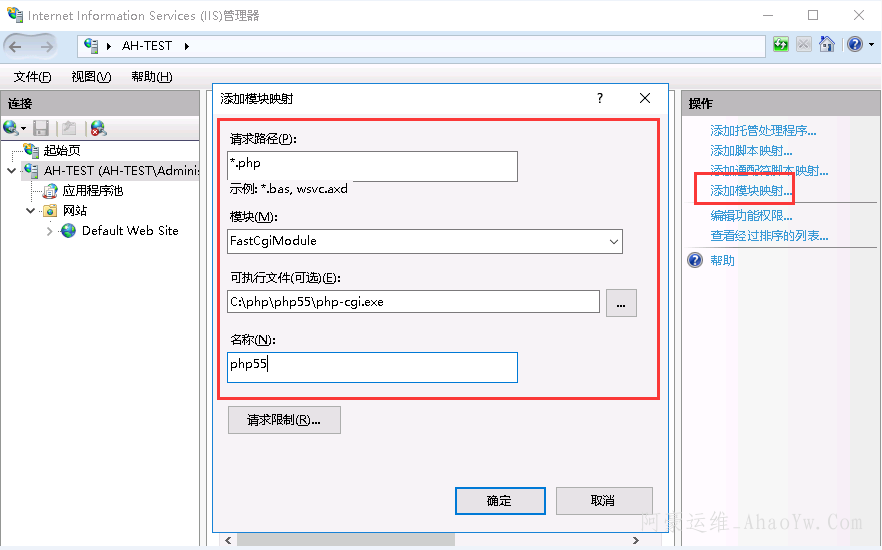Open the 文件(F) menu
Image resolution: width=882 pixels, height=550 pixels.
[32, 77]
